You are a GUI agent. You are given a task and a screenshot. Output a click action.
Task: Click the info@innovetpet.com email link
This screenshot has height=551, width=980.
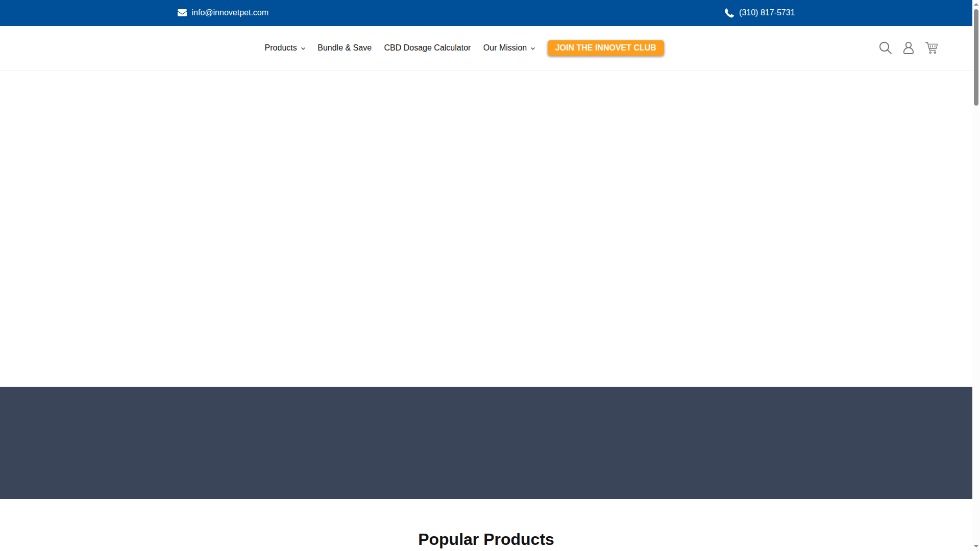point(229,12)
